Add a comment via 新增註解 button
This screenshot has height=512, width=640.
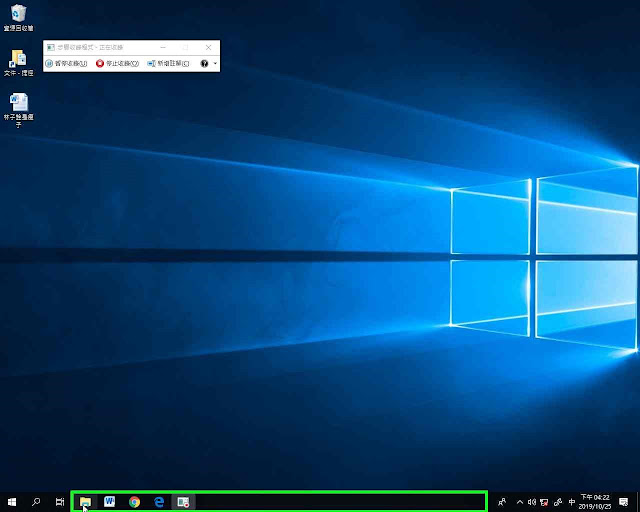168,63
